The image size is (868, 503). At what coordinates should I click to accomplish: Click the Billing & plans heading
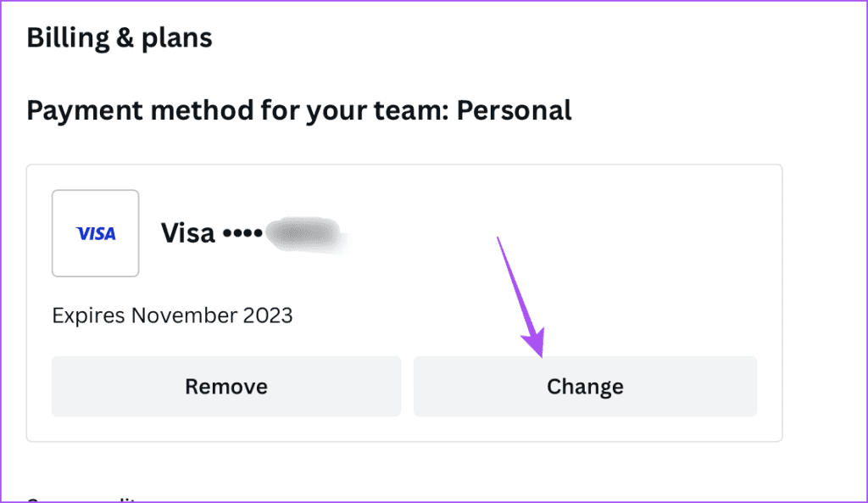coord(120,37)
